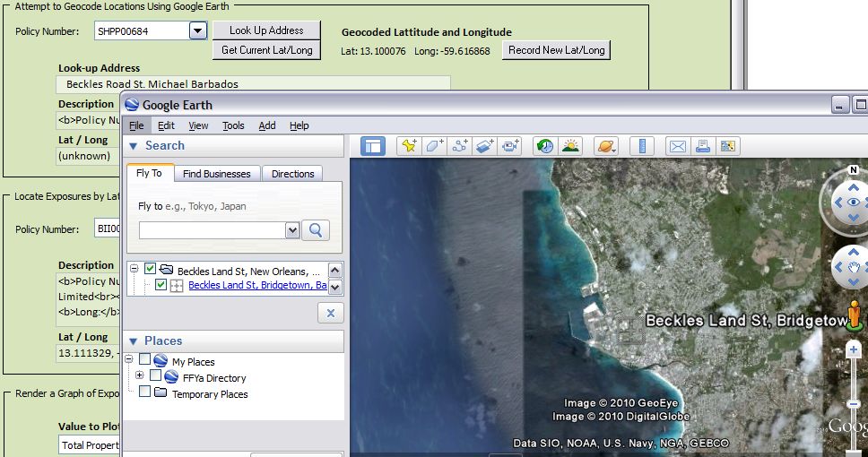The image size is (868, 457).
Task: Open the Policy Number SHPP00684 dropdown
Action: [197, 30]
